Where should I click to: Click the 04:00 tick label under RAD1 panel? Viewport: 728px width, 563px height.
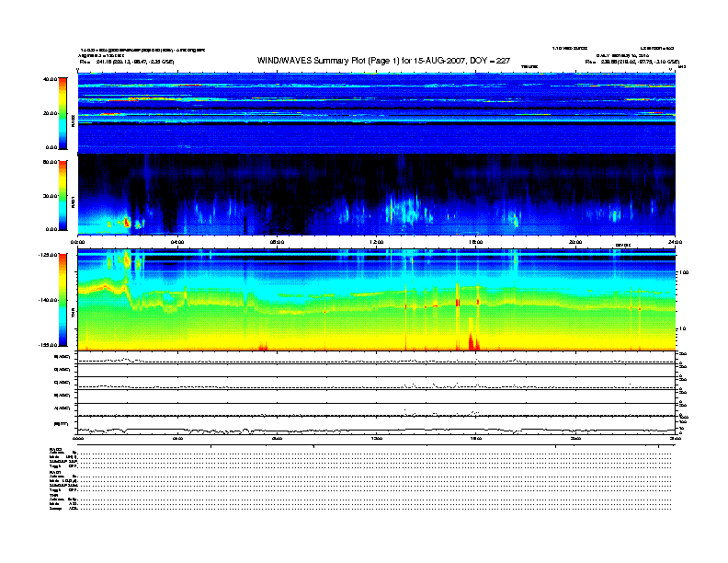(x=177, y=242)
